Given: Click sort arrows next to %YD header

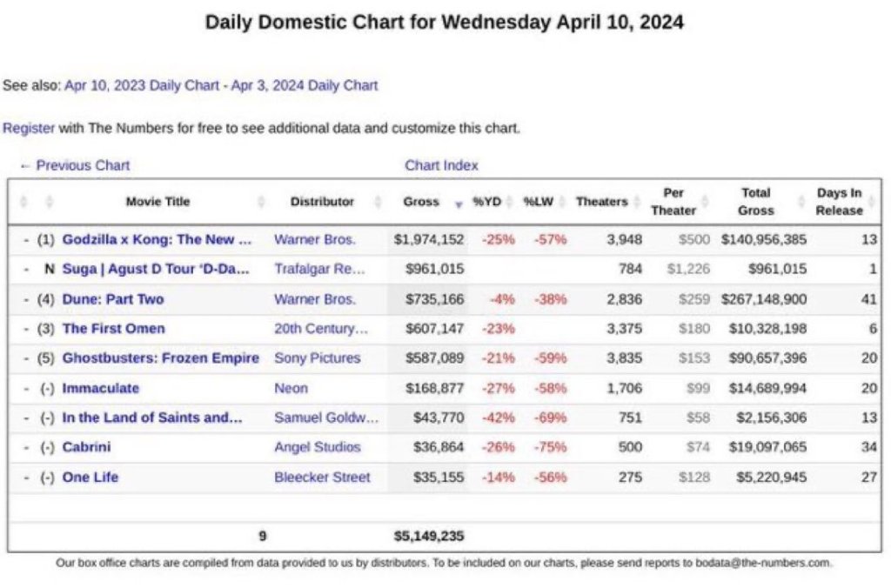Looking at the screenshot, I should 510,202.
